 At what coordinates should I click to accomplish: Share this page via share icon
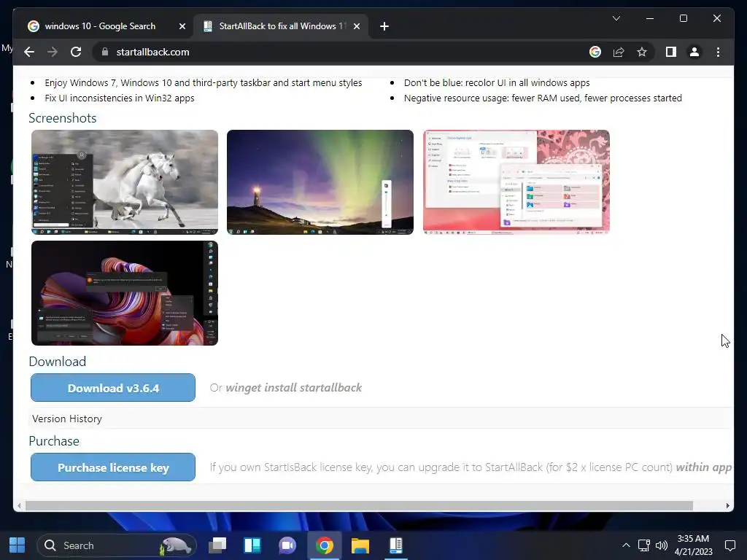[x=619, y=52]
